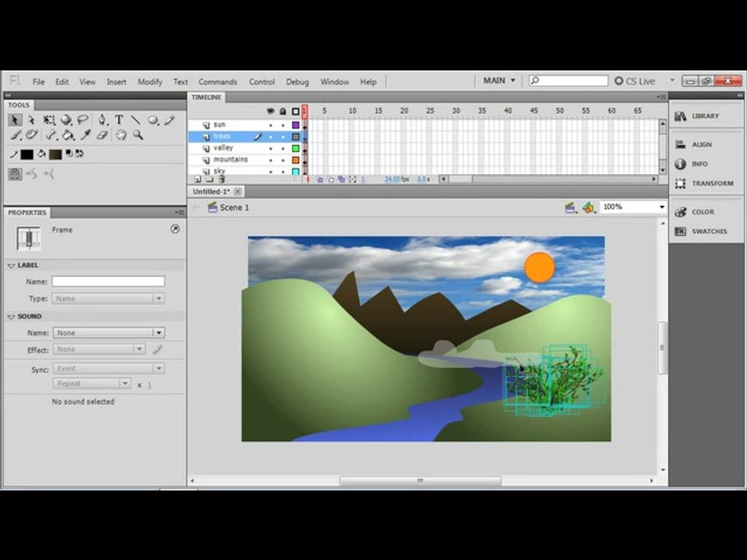Click the New Layer icon in timeline
This screenshot has height=560, width=747.
tap(197, 180)
